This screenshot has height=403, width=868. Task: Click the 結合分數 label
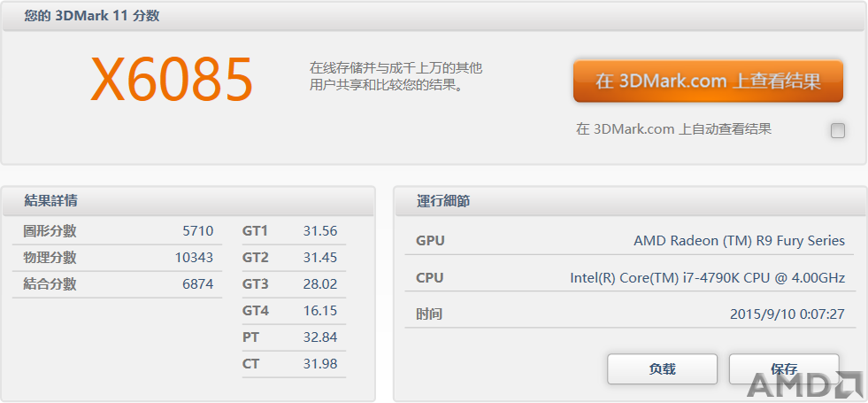(50, 284)
